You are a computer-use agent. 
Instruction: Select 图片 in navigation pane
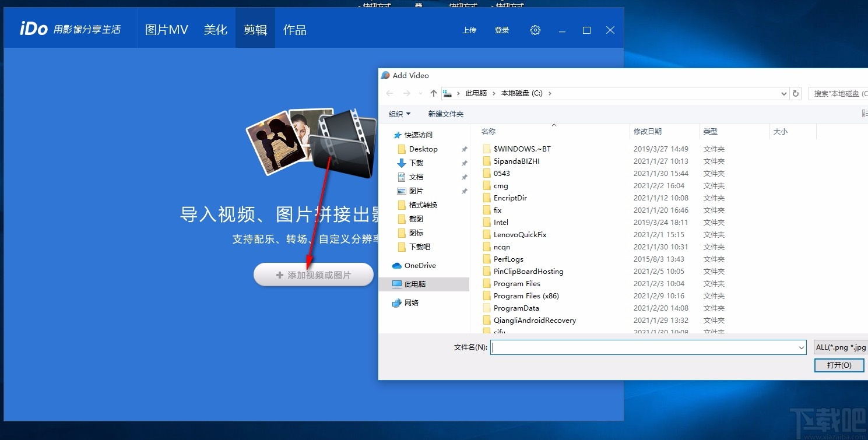410,191
